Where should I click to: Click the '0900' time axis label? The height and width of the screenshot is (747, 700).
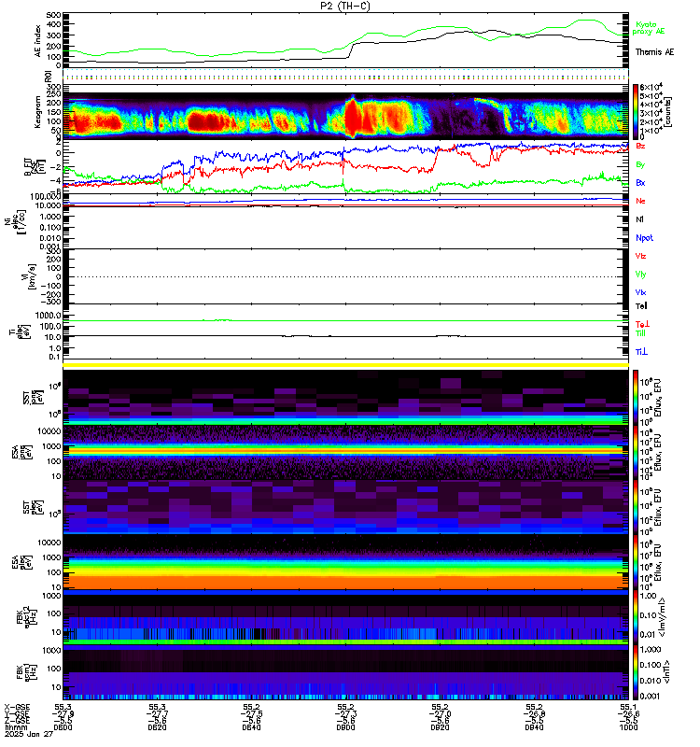pos(345,727)
